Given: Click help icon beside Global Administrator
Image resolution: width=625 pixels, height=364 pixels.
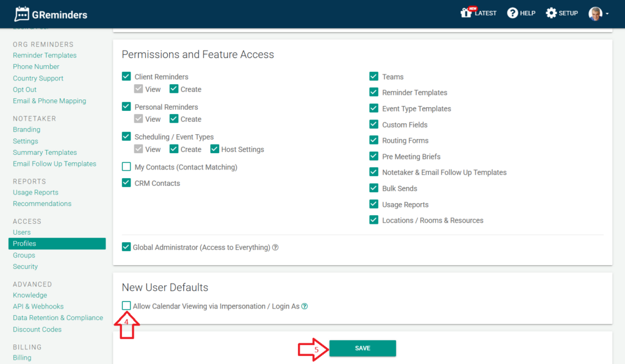Looking at the screenshot, I should pos(275,248).
